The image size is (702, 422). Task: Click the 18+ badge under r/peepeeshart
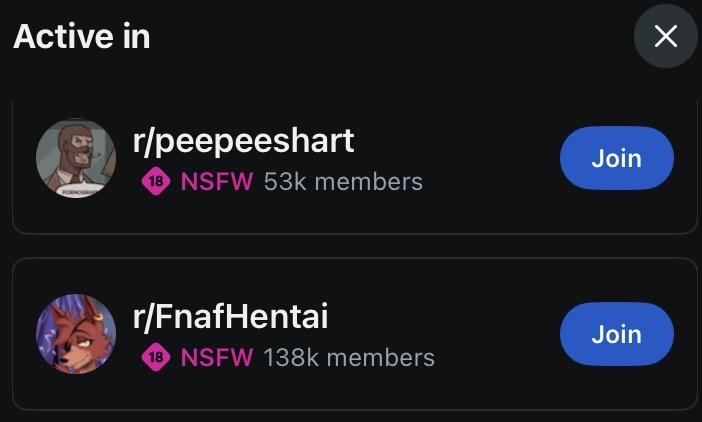click(x=155, y=182)
